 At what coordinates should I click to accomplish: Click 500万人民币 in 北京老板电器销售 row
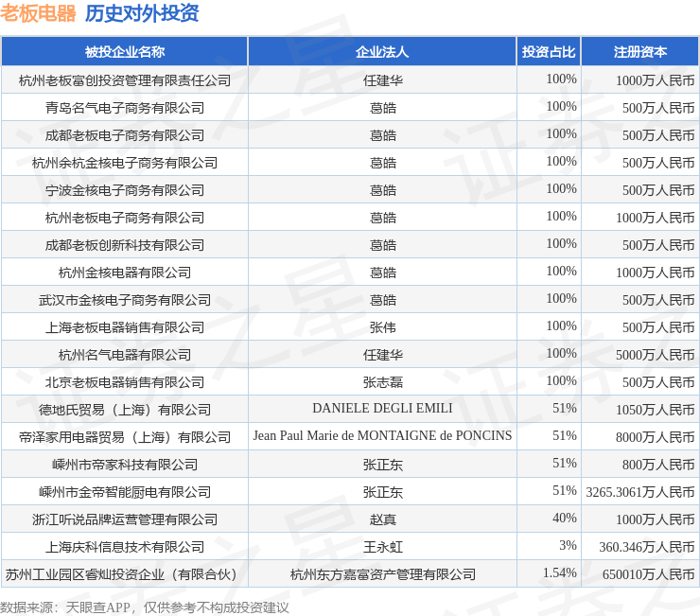tap(658, 382)
